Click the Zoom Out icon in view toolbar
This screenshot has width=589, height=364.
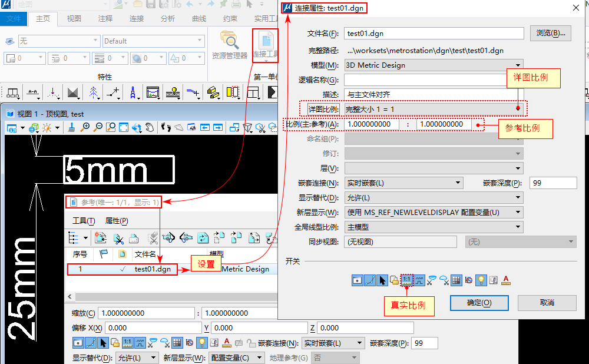point(98,127)
